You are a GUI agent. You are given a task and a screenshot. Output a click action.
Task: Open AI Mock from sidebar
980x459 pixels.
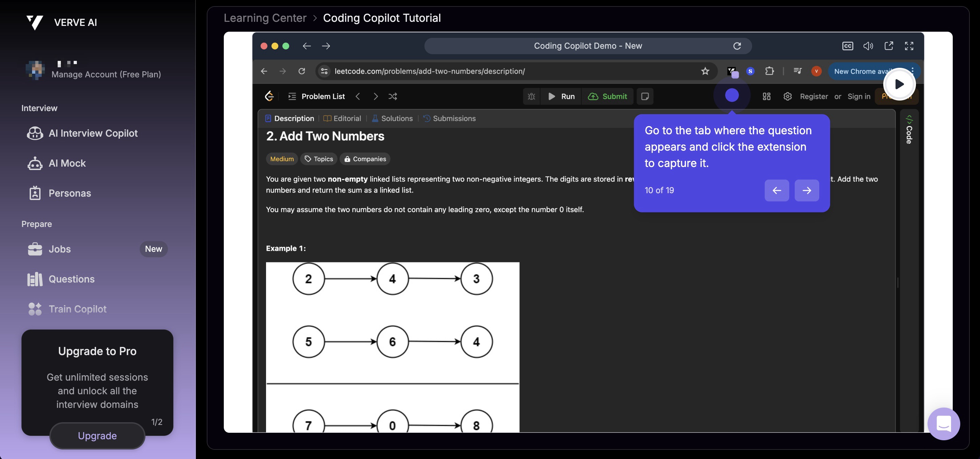[x=67, y=163]
